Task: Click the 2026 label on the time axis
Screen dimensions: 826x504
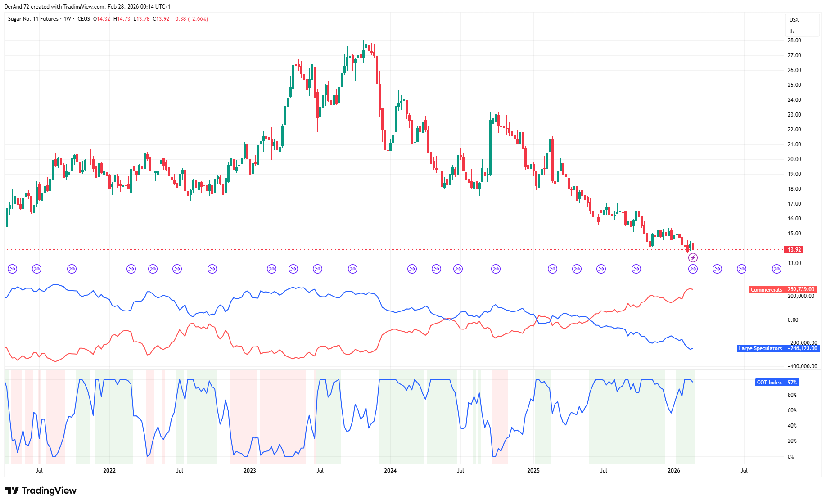Action: (674, 471)
